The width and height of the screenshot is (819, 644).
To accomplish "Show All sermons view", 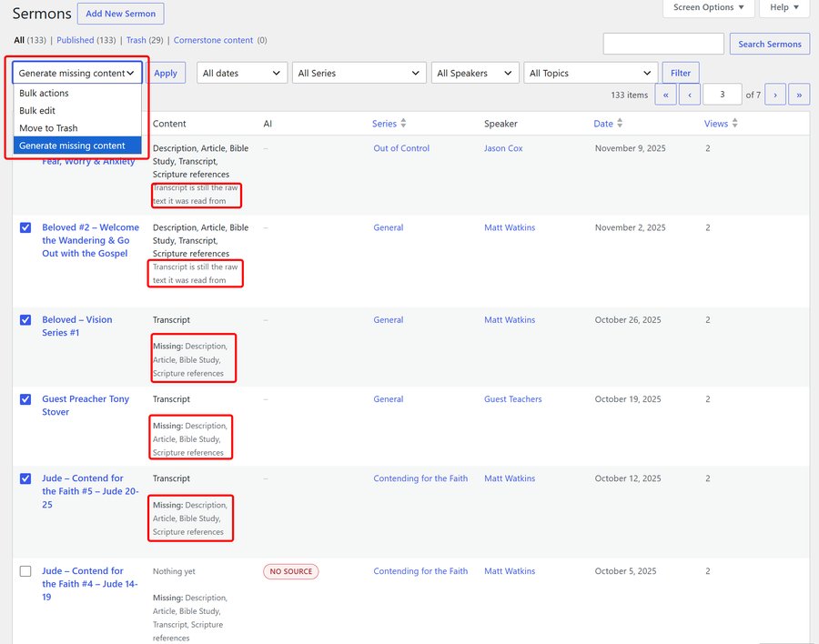I will 19,40.
